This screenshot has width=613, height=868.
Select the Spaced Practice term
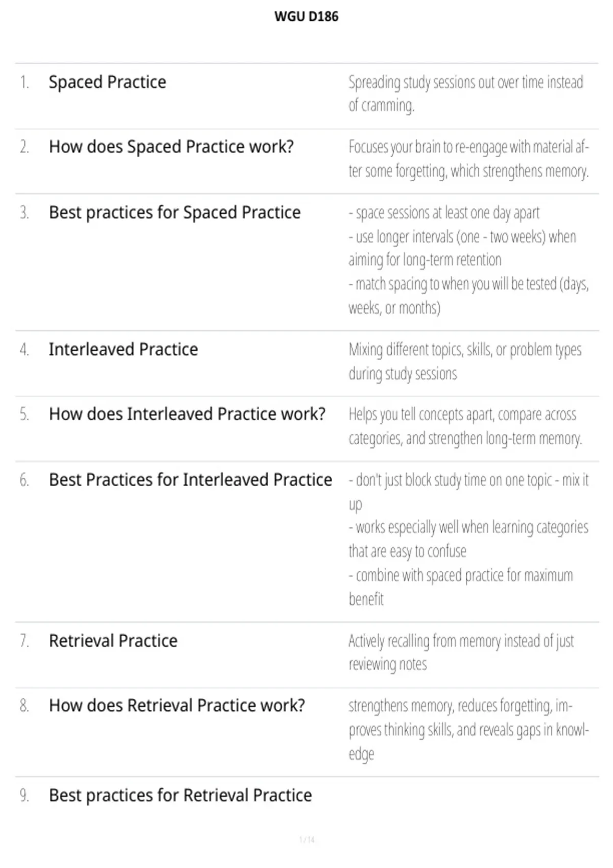click(107, 82)
